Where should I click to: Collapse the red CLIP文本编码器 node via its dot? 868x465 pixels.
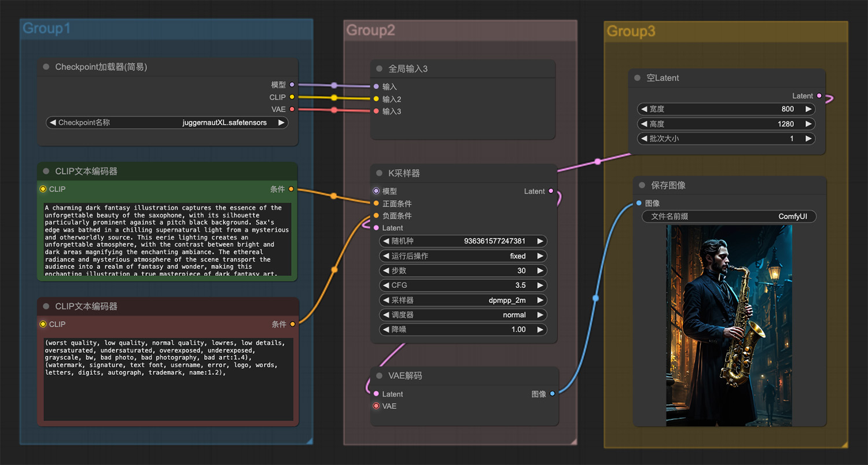click(x=46, y=307)
